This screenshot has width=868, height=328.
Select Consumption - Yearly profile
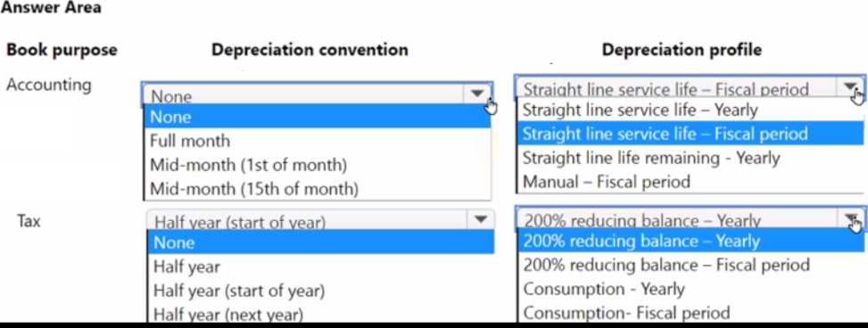click(x=690, y=289)
